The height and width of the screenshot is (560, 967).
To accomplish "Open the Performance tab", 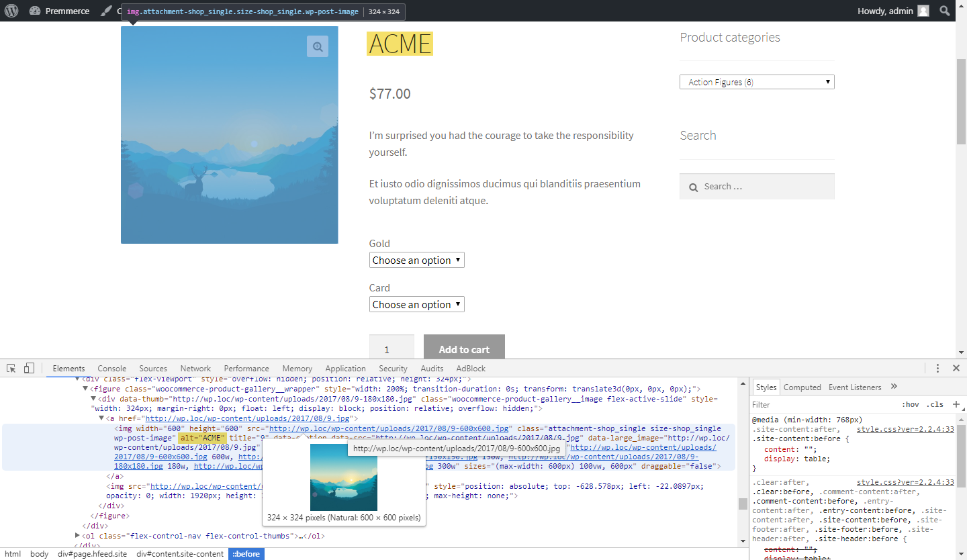I will (x=246, y=368).
